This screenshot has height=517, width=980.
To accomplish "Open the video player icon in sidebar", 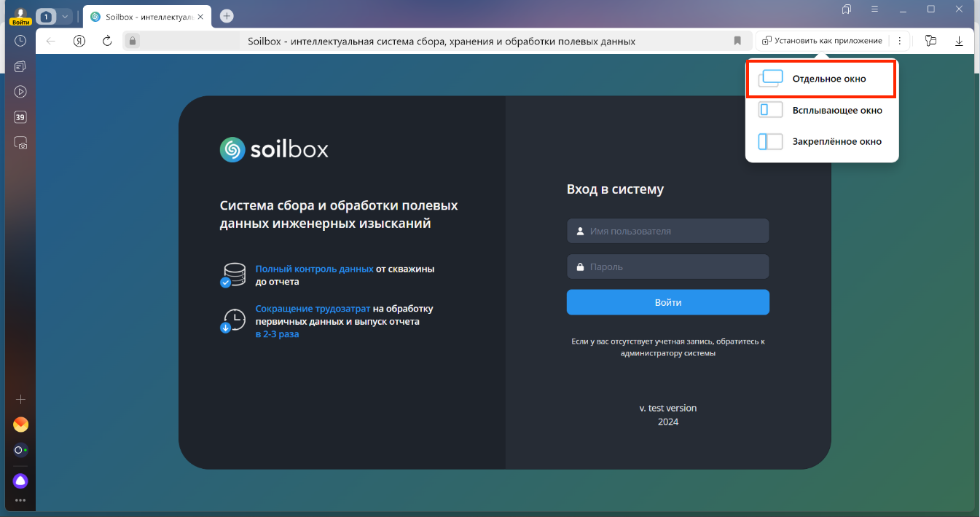I will tap(20, 92).
